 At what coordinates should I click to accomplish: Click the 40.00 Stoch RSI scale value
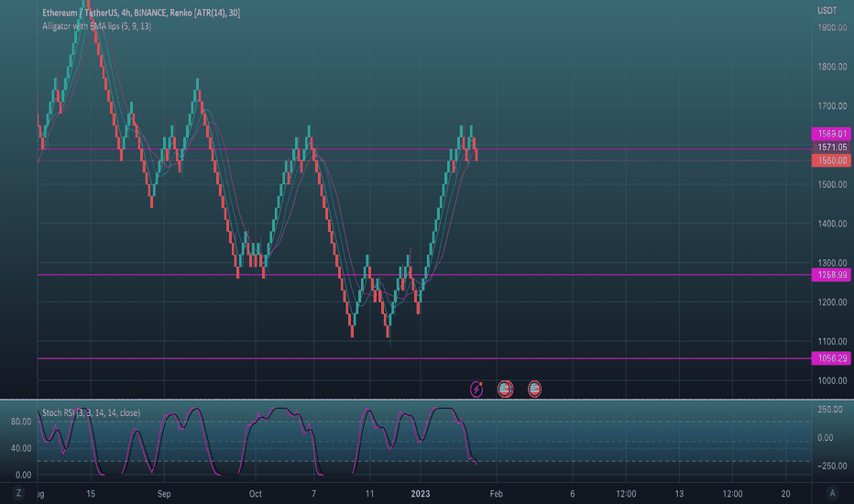point(21,448)
